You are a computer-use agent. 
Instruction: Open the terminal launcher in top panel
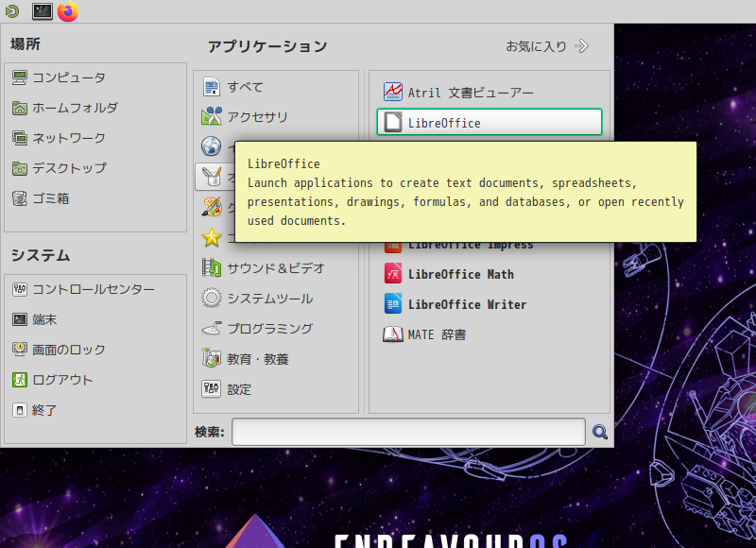pyautogui.click(x=42, y=11)
